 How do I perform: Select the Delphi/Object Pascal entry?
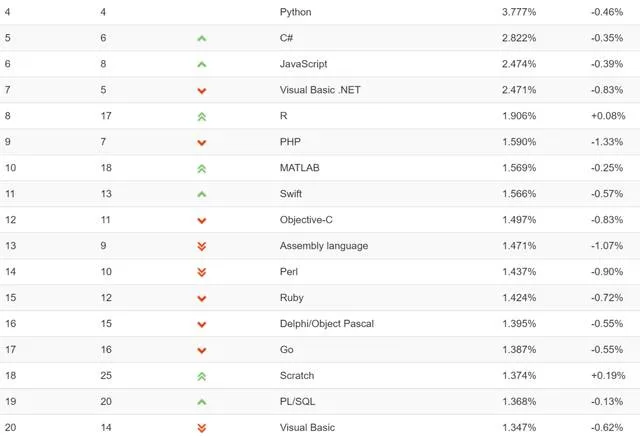[x=327, y=324]
